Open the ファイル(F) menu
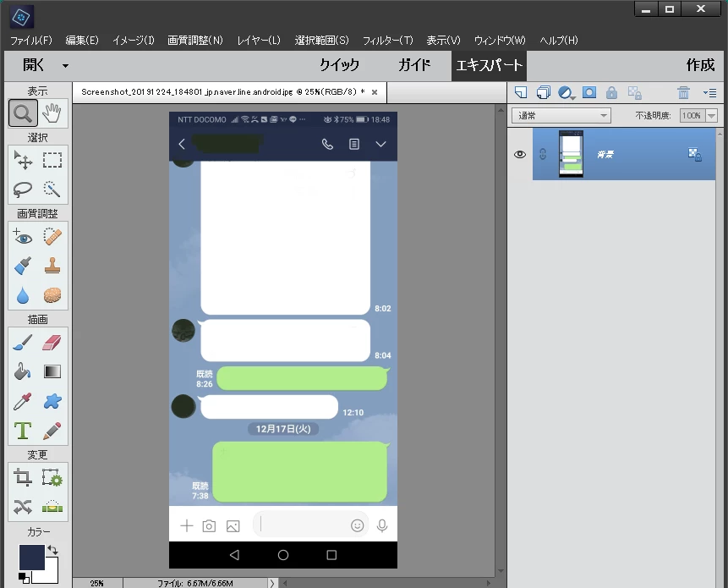Viewport: 728px width, 588px height. (x=31, y=41)
